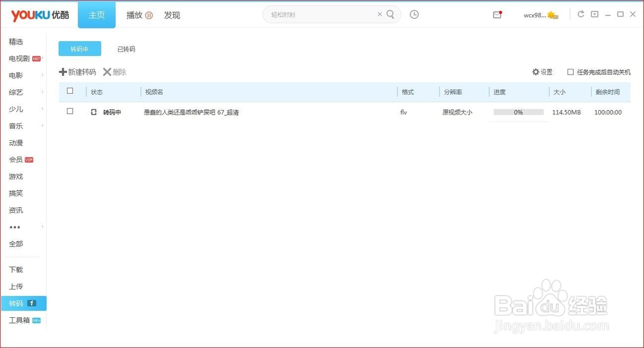The height and width of the screenshot is (348, 644).
Task: Click the 原视频大小 resolution cell
Action: [x=457, y=112]
